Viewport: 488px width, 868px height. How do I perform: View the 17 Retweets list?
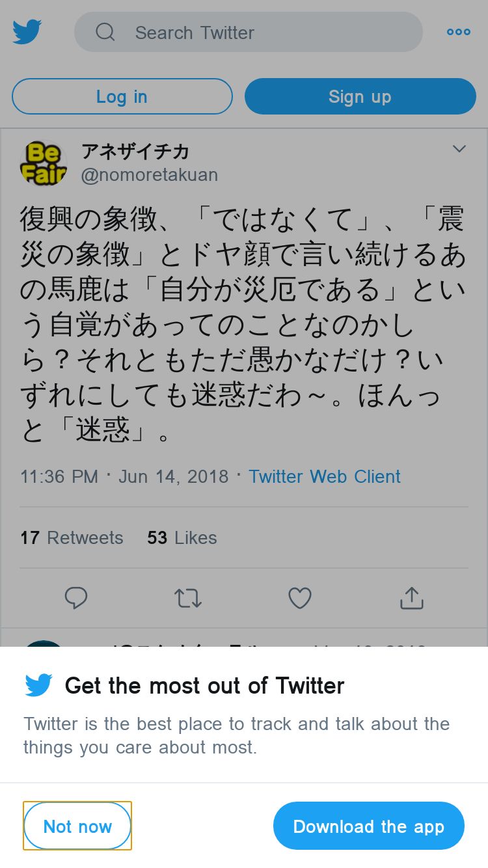(x=72, y=537)
